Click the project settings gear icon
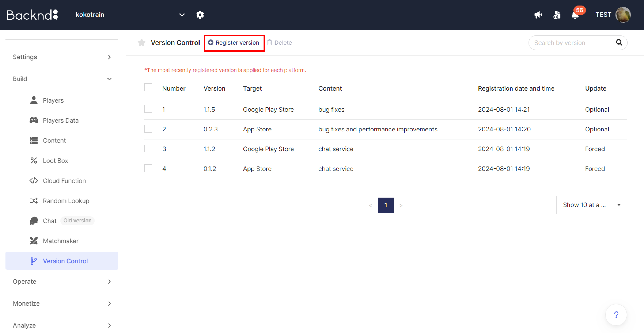 click(x=200, y=15)
